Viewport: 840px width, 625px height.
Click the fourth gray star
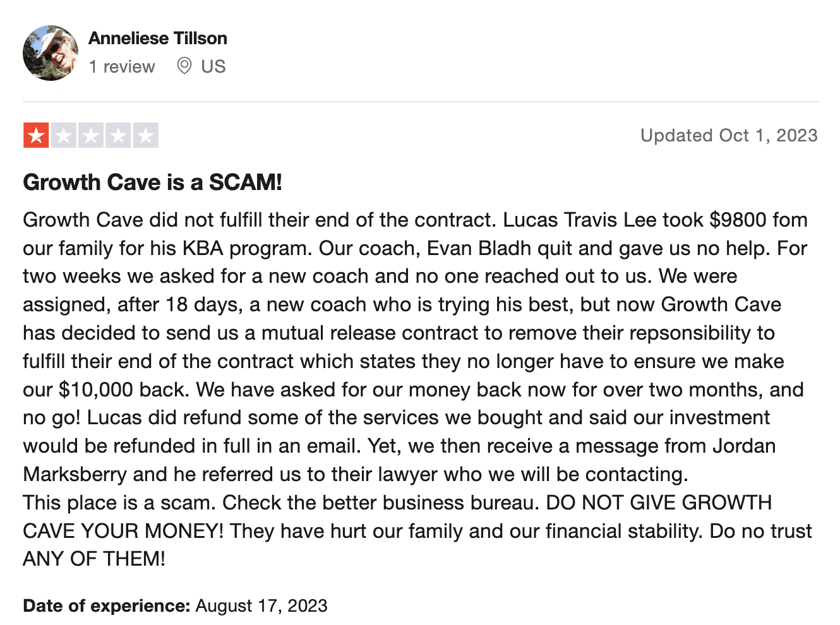118,135
